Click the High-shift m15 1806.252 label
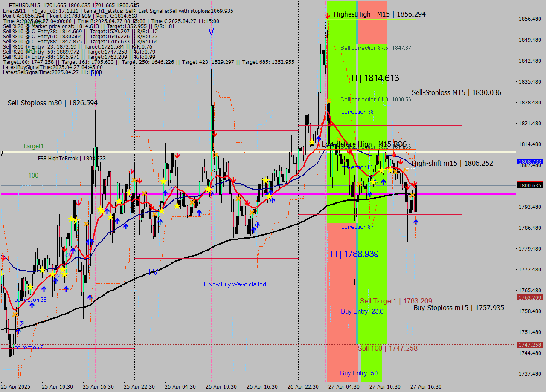This screenshot has width=546, height=392. (452, 163)
